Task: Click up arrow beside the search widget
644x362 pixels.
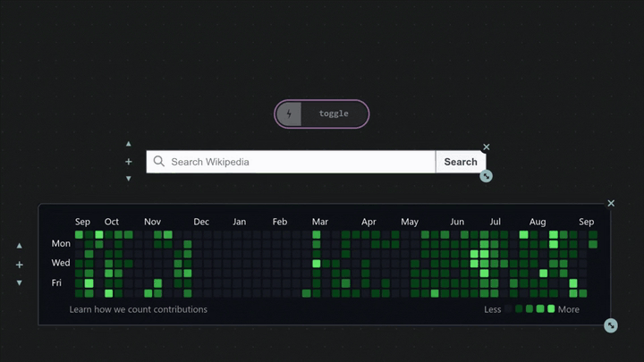Action: click(129, 144)
